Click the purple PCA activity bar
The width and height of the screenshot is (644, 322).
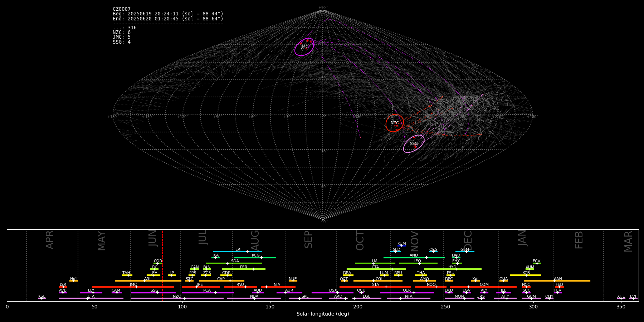[x=208, y=293]
